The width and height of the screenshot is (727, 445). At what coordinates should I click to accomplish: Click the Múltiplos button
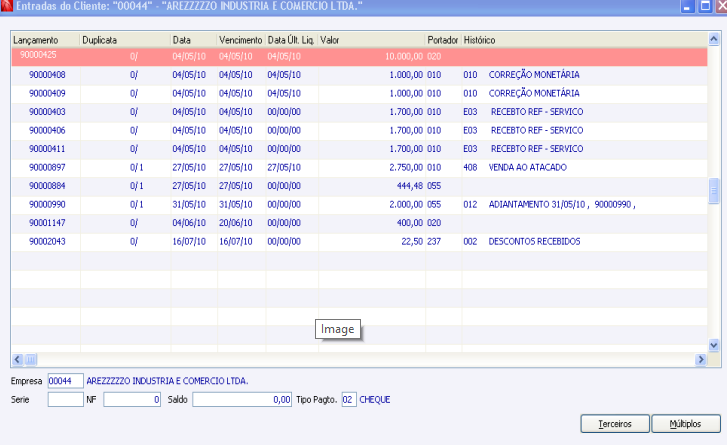click(686, 424)
